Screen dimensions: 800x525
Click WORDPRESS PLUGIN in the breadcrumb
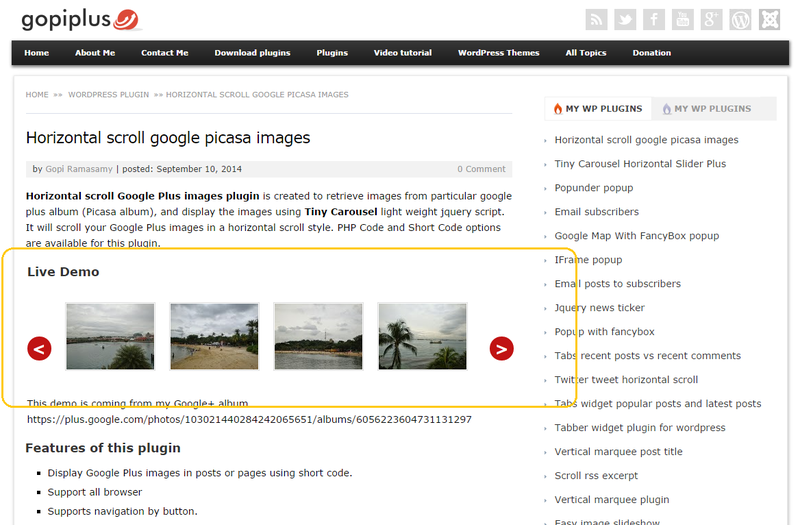point(109,95)
